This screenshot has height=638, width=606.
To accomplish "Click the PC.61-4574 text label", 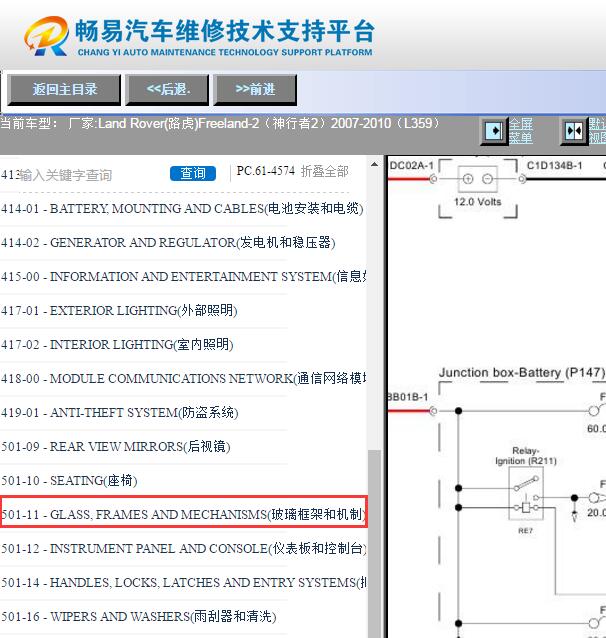I will (266, 171).
